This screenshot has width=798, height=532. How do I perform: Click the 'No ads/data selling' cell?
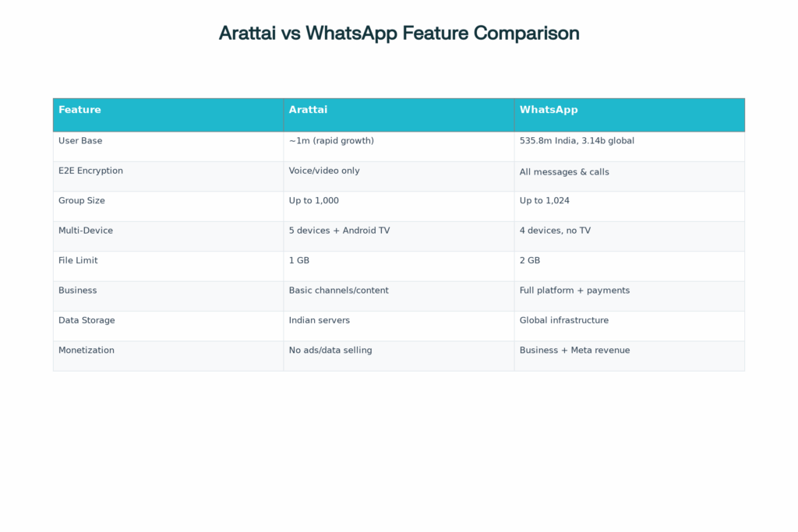tap(330, 351)
